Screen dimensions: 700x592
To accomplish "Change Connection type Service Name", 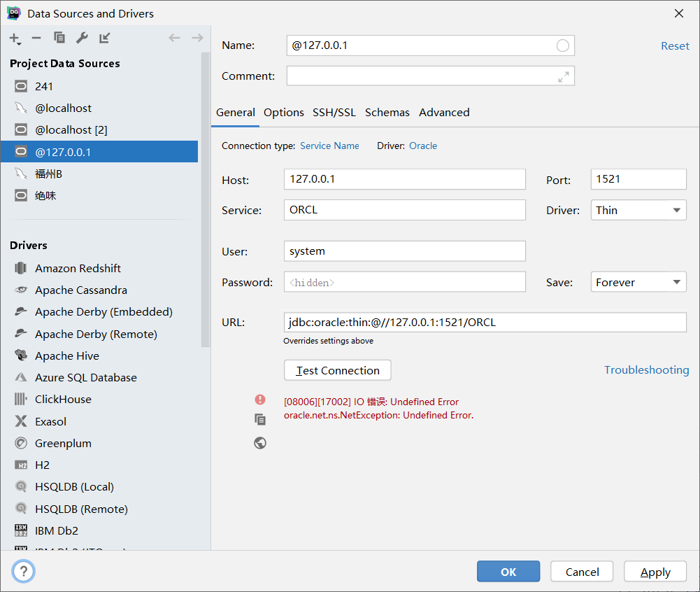I will (329, 146).
